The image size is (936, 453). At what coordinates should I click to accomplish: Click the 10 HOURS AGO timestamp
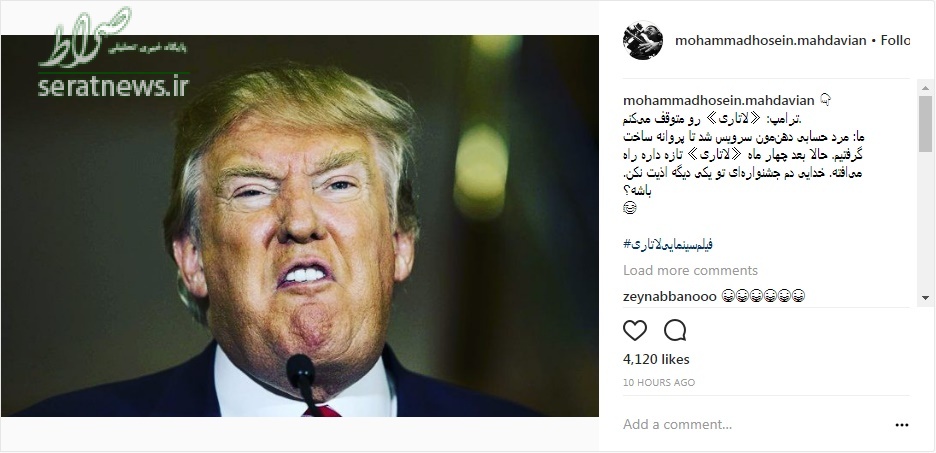[658, 383]
